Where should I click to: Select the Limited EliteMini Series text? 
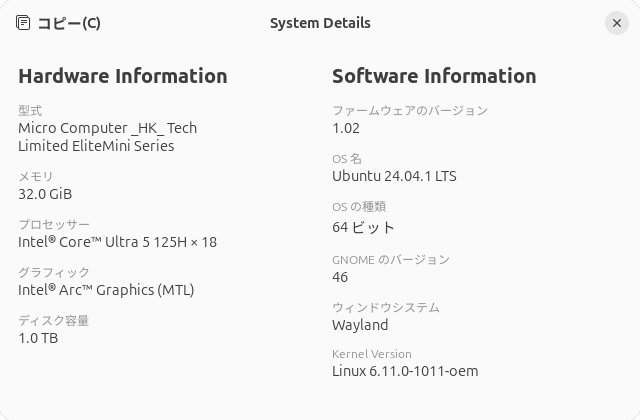point(96,146)
